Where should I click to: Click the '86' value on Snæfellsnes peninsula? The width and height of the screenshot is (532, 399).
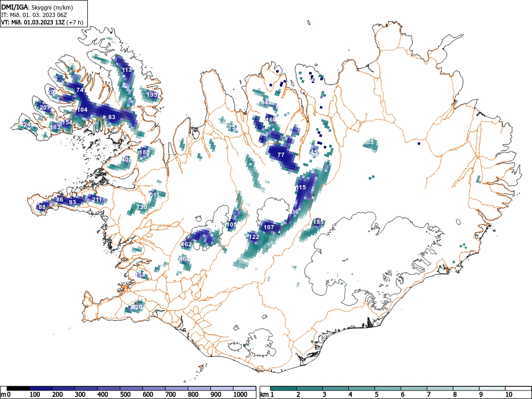60,199
